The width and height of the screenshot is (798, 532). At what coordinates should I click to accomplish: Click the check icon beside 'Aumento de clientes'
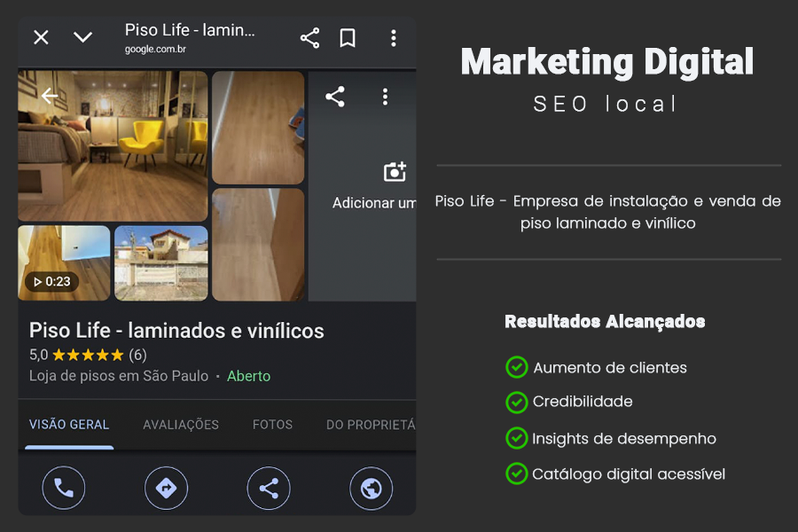coord(517,367)
